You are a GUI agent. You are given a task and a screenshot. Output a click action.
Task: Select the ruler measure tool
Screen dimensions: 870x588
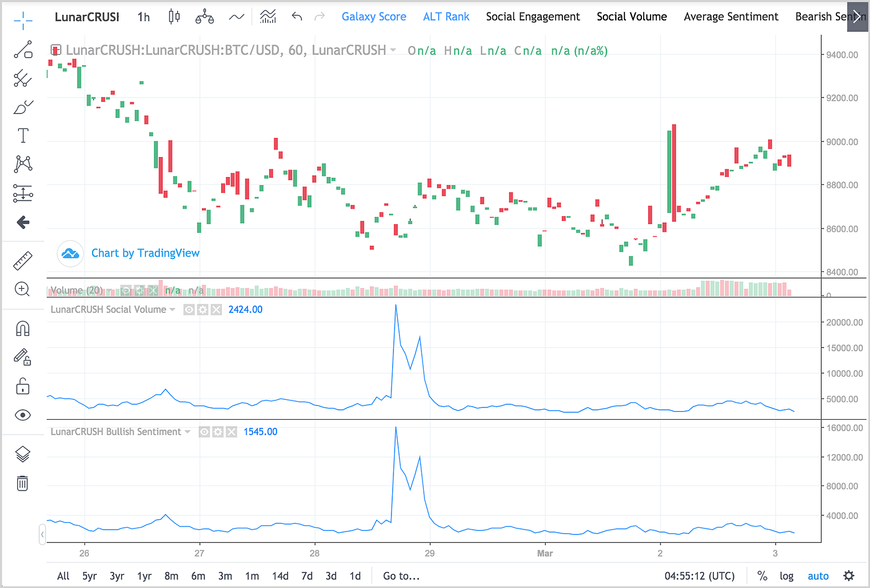(x=23, y=261)
